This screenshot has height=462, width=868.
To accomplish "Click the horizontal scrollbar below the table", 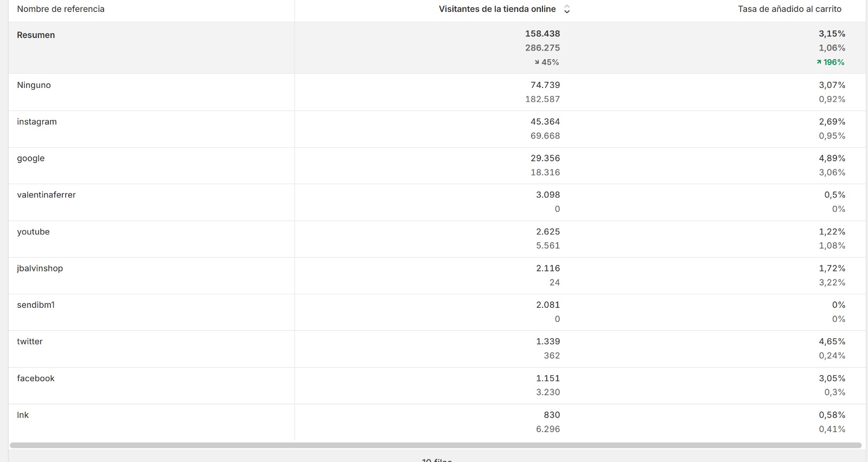I will point(436,445).
